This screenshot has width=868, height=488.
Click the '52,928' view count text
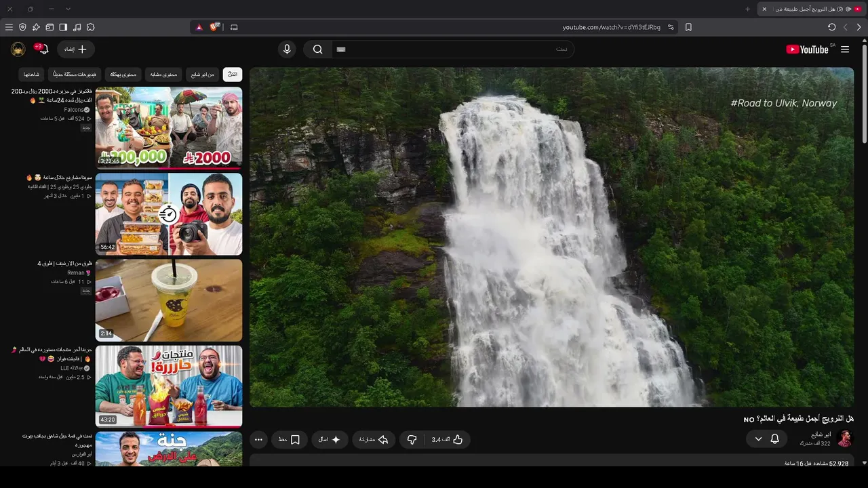pos(839,464)
